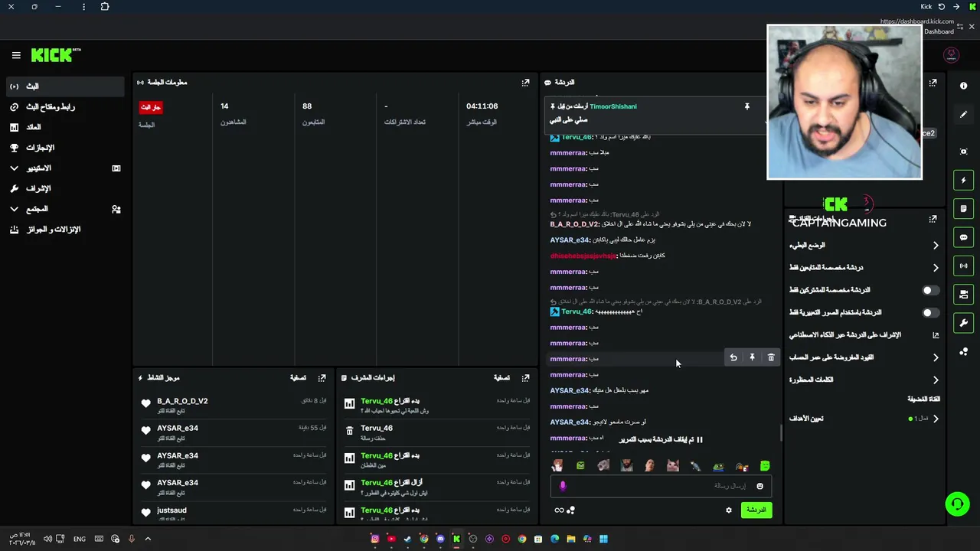This screenshot has width=980, height=551.
Task: Click the red live status badge
Action: pyautogui.click(x=151, y=107)
